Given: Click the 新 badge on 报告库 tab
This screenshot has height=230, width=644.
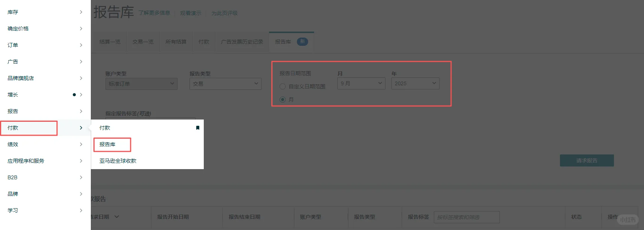Looking at the screenshot, I should point(302,42).
